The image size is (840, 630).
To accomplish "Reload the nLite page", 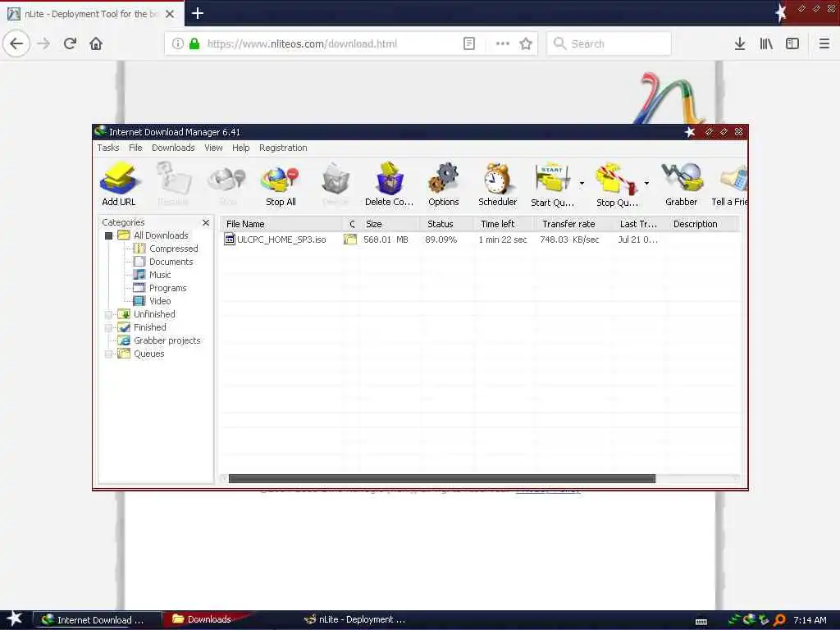I will point(71,43).
